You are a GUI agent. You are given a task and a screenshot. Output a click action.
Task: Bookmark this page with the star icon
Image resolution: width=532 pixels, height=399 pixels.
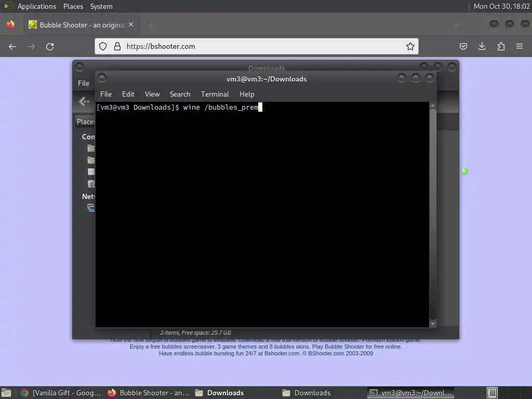(x=410, y=46)
